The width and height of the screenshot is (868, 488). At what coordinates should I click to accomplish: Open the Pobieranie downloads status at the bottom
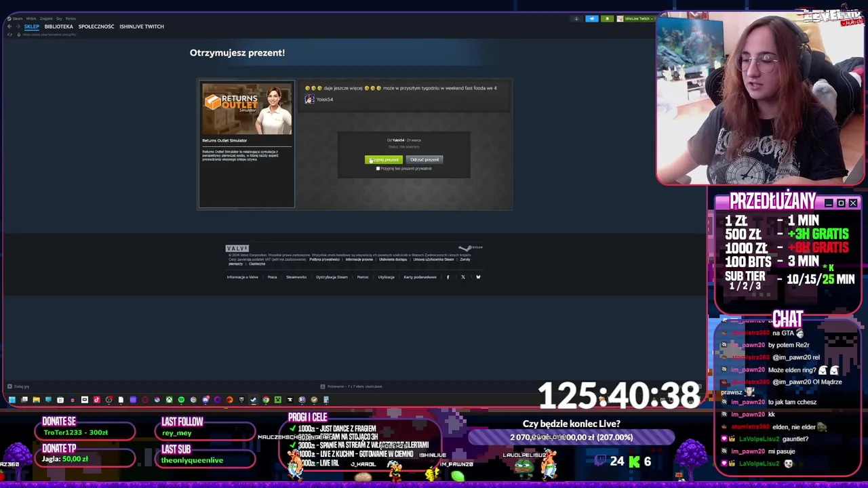coord(351,386)
